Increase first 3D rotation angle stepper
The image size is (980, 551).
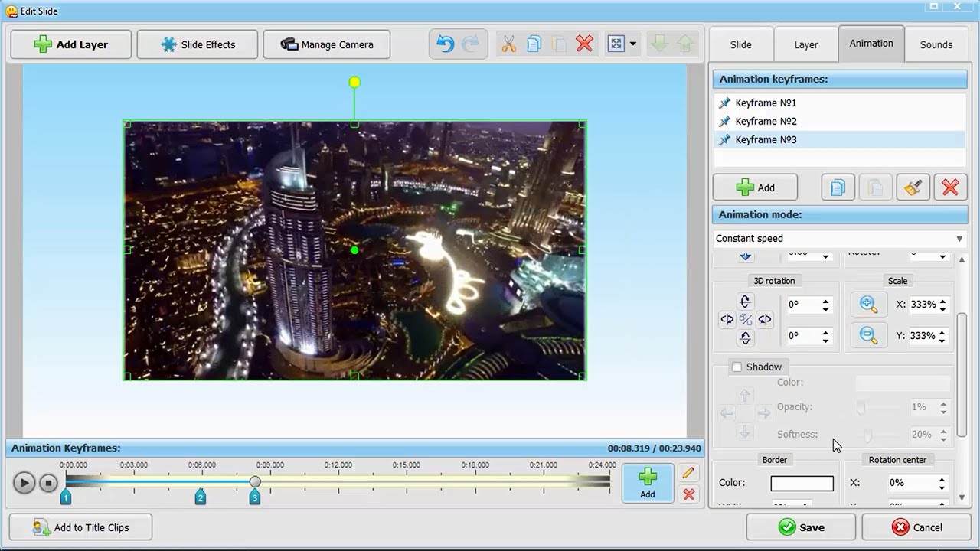(x=825, y=301)
